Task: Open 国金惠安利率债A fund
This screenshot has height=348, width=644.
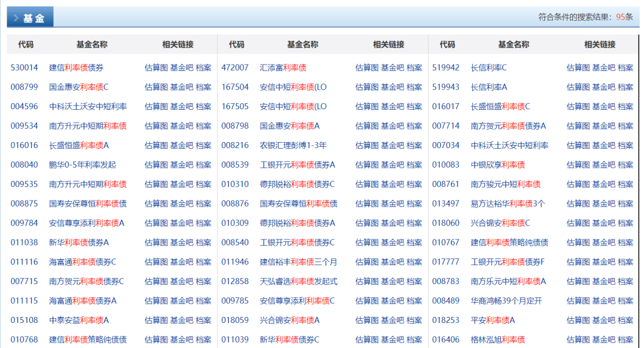Action: (290, 126)
